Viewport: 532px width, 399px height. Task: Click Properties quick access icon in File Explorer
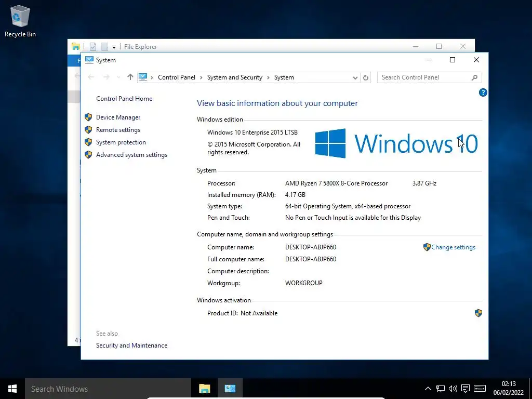[x=93, y=46]
